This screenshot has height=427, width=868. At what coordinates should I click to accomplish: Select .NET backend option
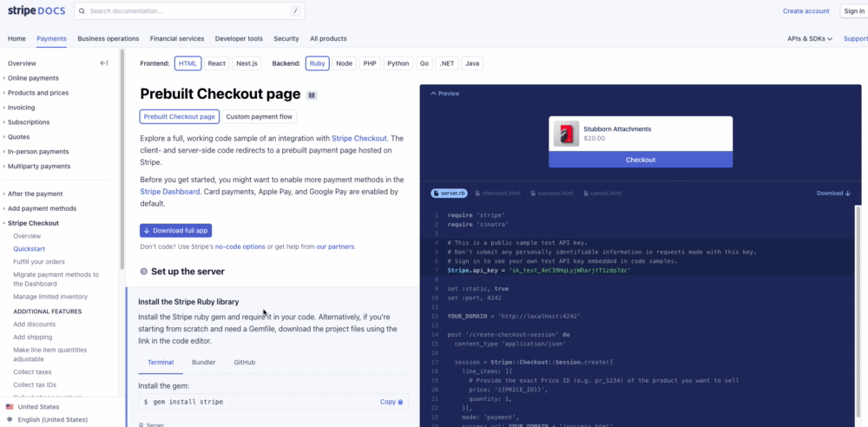(x=447, y=63)
